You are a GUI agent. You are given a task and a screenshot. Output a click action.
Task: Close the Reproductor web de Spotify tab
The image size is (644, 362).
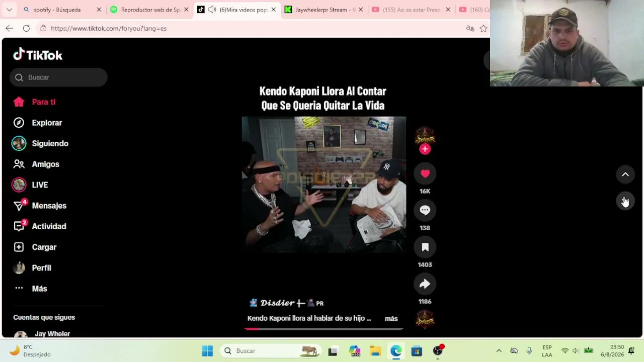pos(186,10)
